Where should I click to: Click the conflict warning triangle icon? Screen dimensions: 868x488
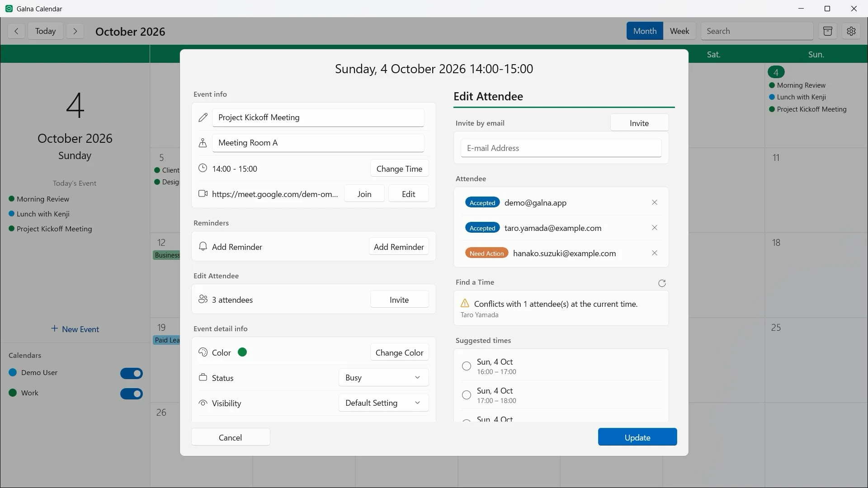click(x=465, y=303)
